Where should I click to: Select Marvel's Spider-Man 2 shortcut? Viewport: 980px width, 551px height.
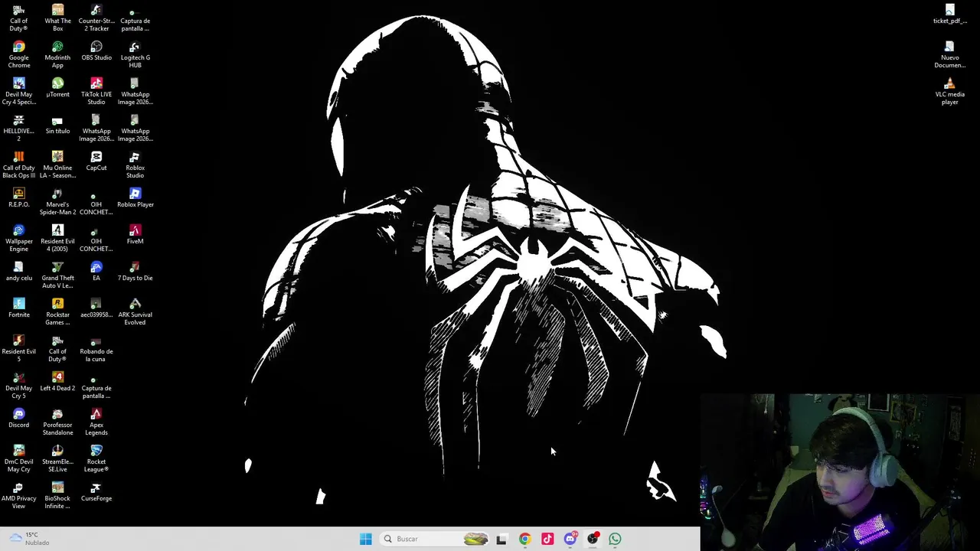point(57,202)
